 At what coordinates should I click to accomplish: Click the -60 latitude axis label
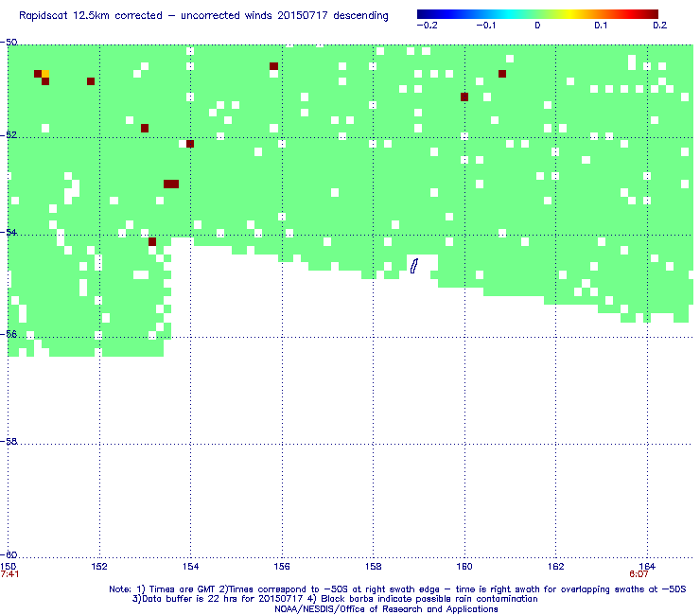9,554
